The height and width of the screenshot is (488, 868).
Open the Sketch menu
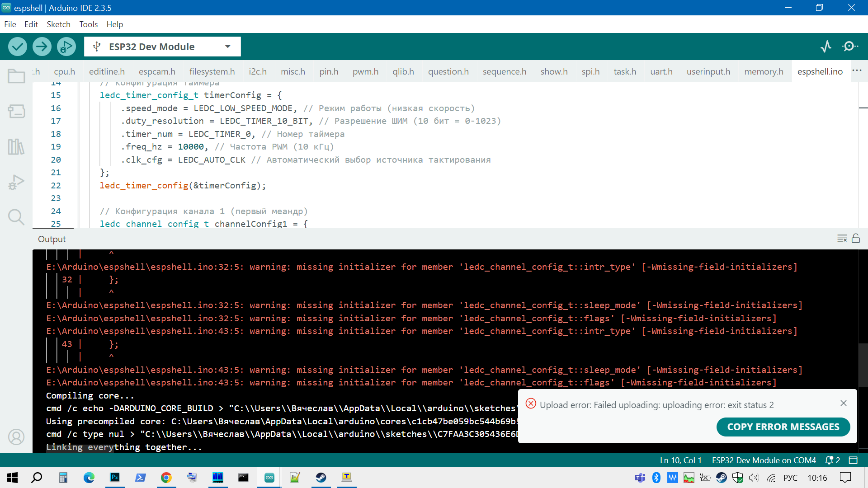pos(58,24)
